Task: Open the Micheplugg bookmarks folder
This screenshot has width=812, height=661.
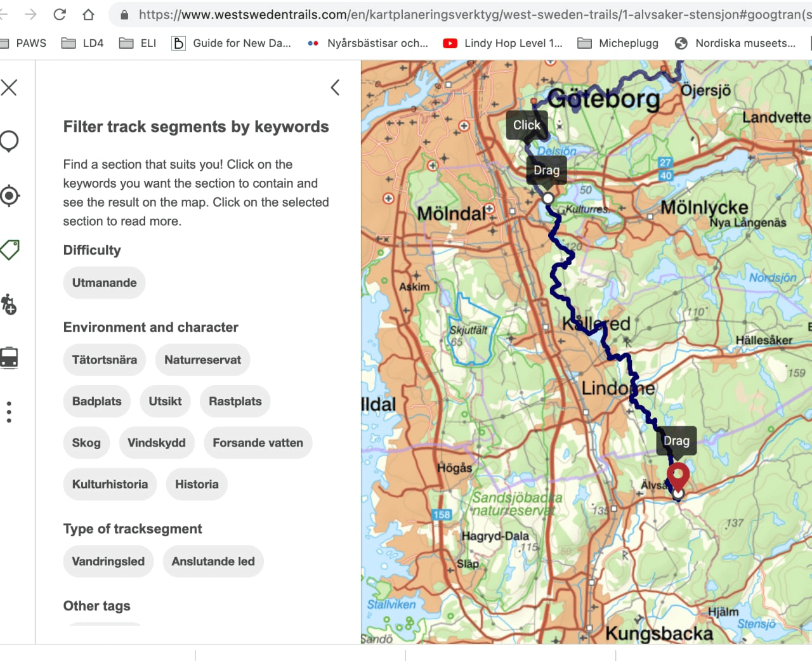Action: click(x=619, y=43)
